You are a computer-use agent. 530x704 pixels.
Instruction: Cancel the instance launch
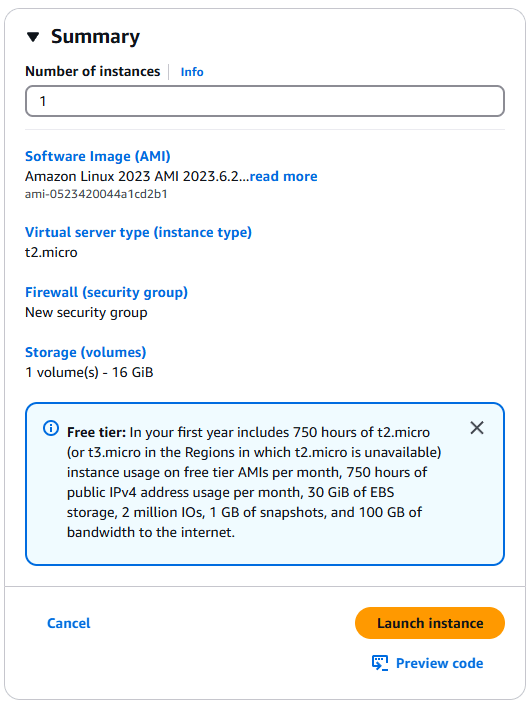tap(69, 623)
